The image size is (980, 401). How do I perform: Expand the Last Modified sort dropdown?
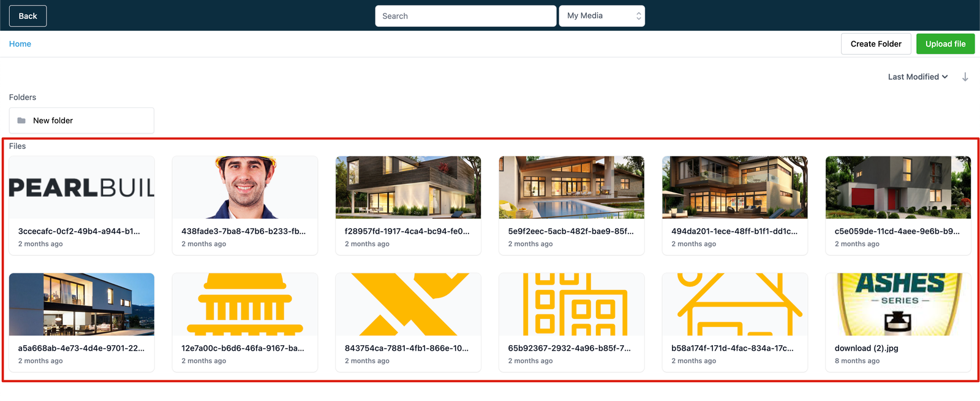(x=917, y=77)
